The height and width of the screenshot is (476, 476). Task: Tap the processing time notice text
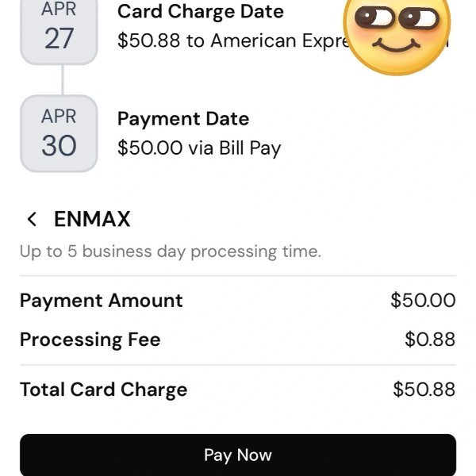pyautogui.click(x=170, y=252)
